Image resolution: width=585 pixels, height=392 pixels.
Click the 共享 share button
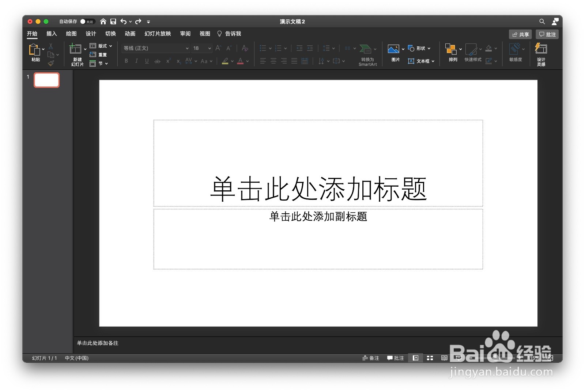(x=521, y=34)
